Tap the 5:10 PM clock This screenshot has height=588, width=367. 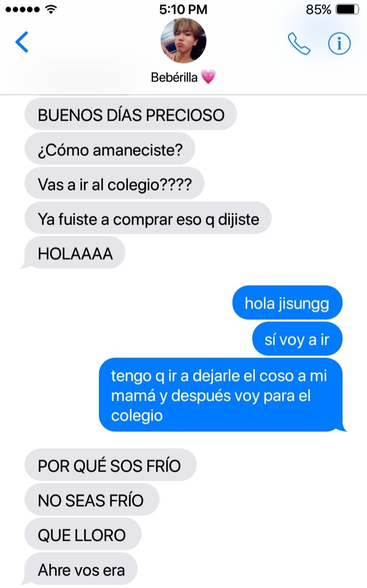point(183,9)
